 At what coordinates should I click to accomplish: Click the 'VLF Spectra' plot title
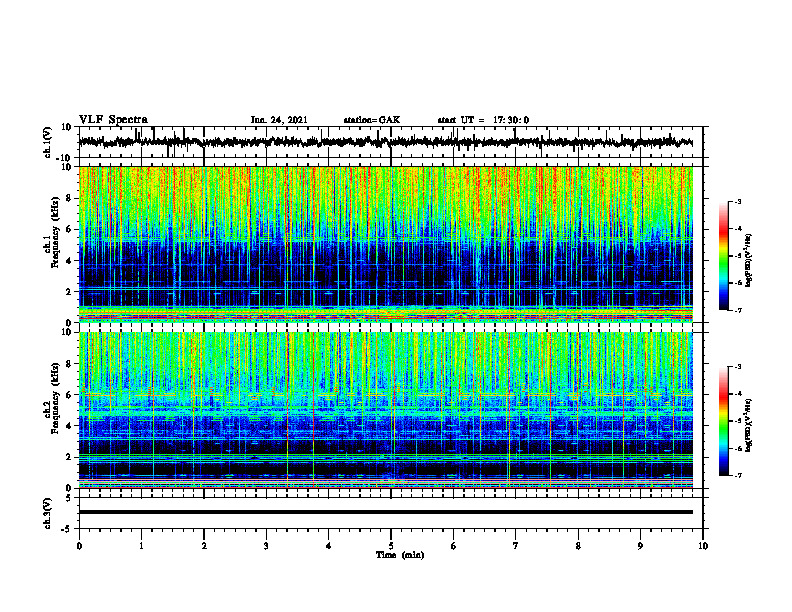click(x=113, y=120)
